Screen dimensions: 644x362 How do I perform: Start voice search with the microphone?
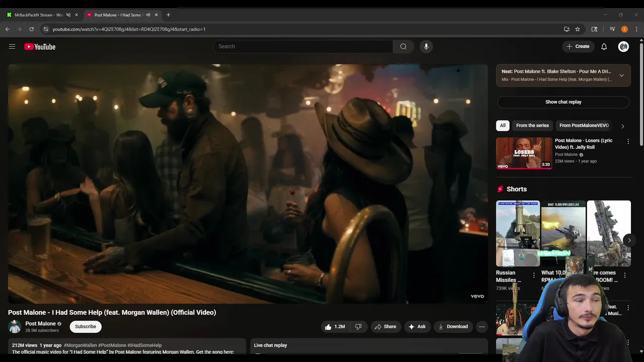click(x=426, y=46)
